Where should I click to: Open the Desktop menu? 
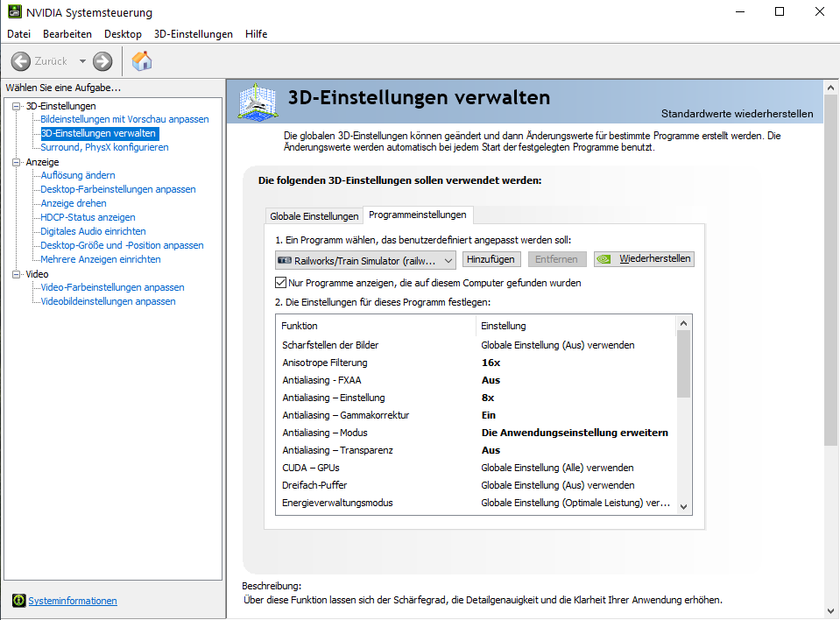(x=123, y=34)
